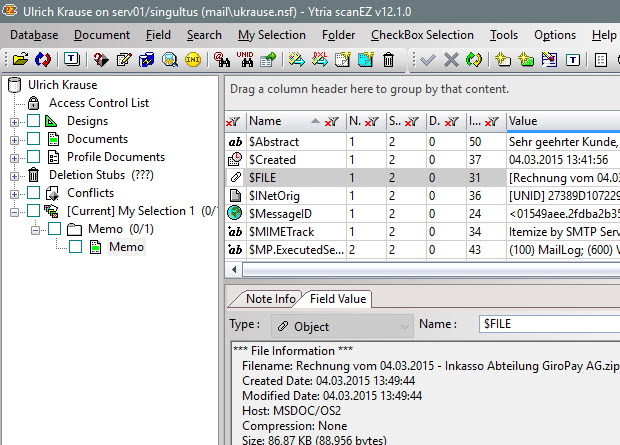Switch to the Field Value tab

(338, 299)
